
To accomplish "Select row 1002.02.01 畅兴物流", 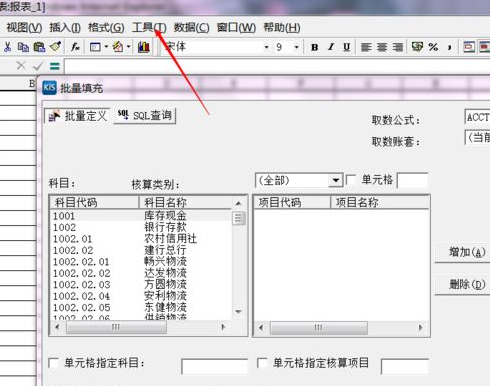I will (141, 262).
